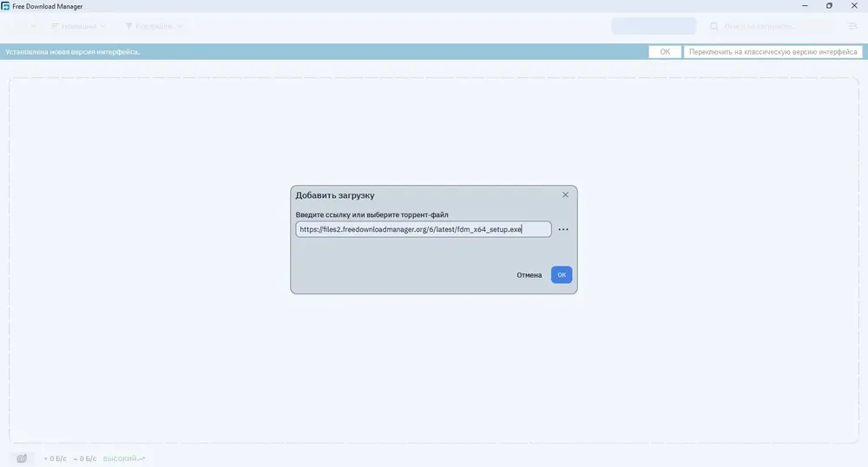This screenshot has width=868, height=467.
Task: Confirm the download with blue OK button
Action: point(562,275)
